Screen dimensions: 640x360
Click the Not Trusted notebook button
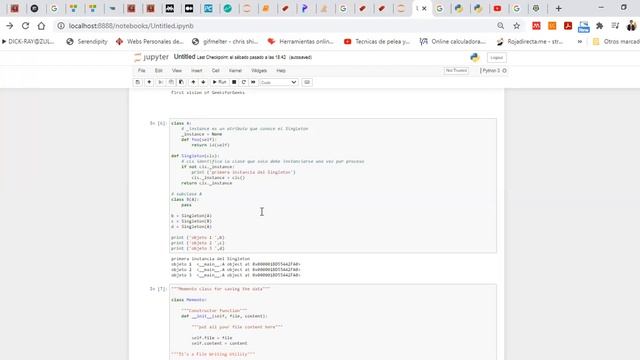pyautogui.click(x=456, y=71)
